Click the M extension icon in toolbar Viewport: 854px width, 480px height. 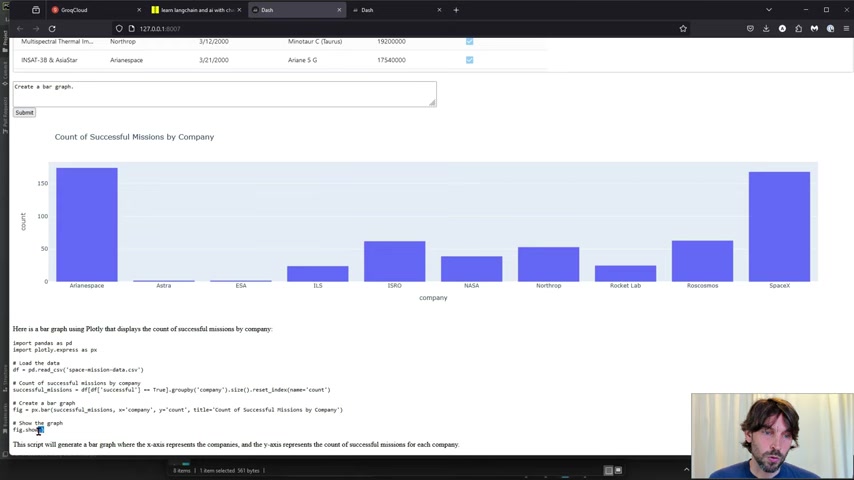point(814,29)
